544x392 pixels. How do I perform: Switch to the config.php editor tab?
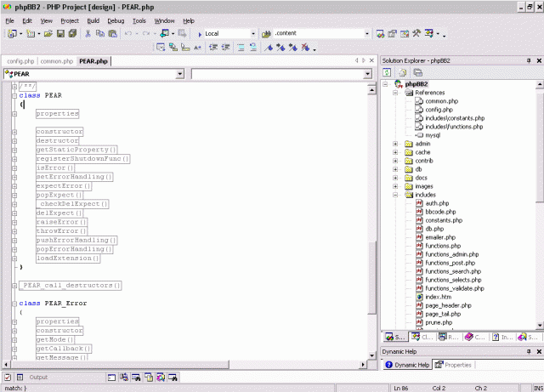20,61
